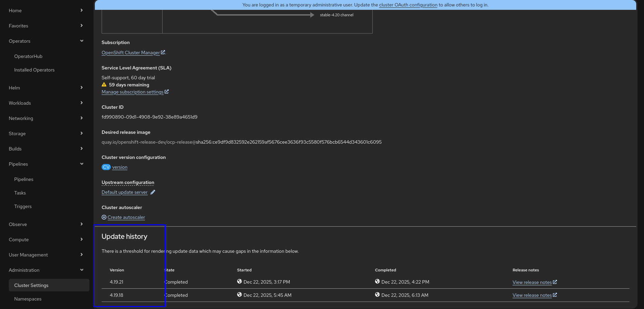Click the 59 days remaining text
The image size is (644, 309).
pos(129,85)
